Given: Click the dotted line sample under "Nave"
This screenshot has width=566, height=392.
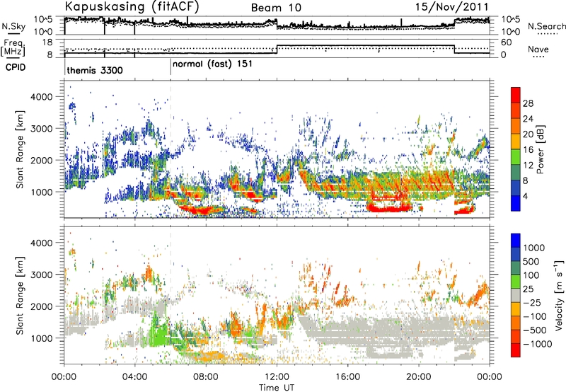Looking at the screenshot, I should pos(538,57).
